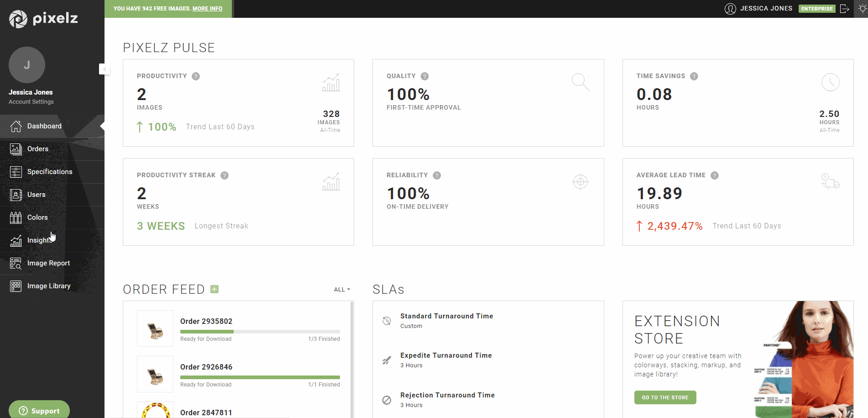Click the Quality magnifier icon
Screen dimensions: 868x418
[x=580, y=82]
